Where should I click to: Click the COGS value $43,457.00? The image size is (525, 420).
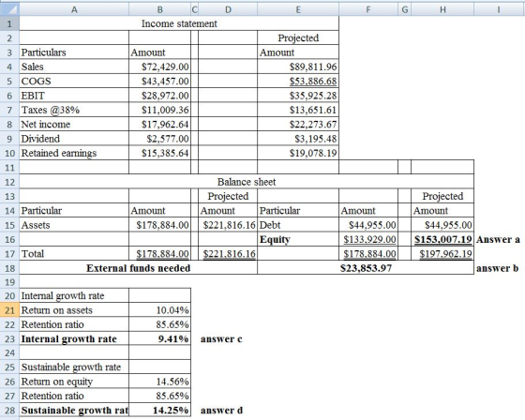tap(159, 81)
